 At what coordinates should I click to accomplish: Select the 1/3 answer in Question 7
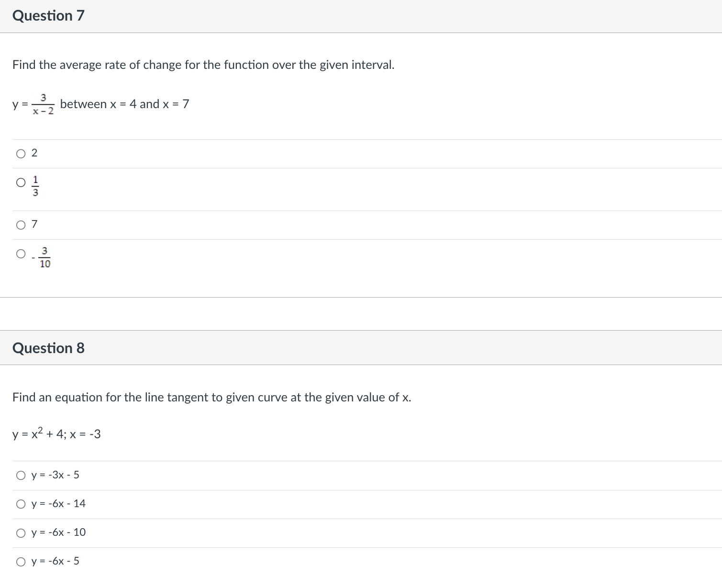(x=21, y=182)
